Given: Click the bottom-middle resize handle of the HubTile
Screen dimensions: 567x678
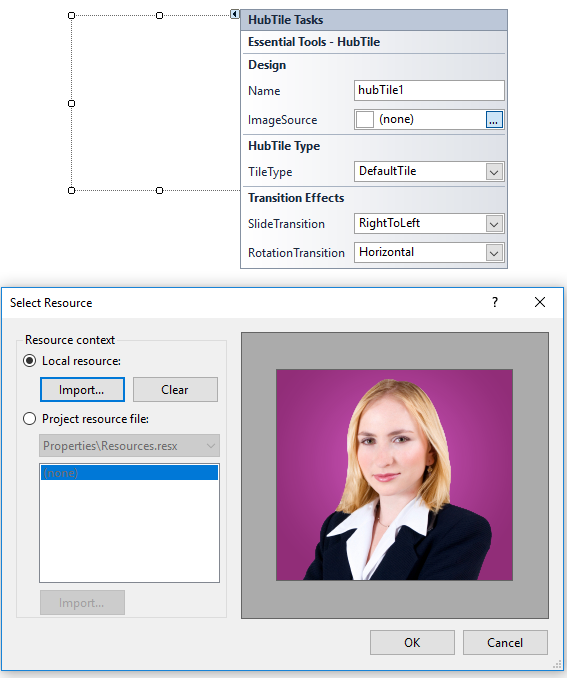Looking at the screenshot, I should 160,190.
